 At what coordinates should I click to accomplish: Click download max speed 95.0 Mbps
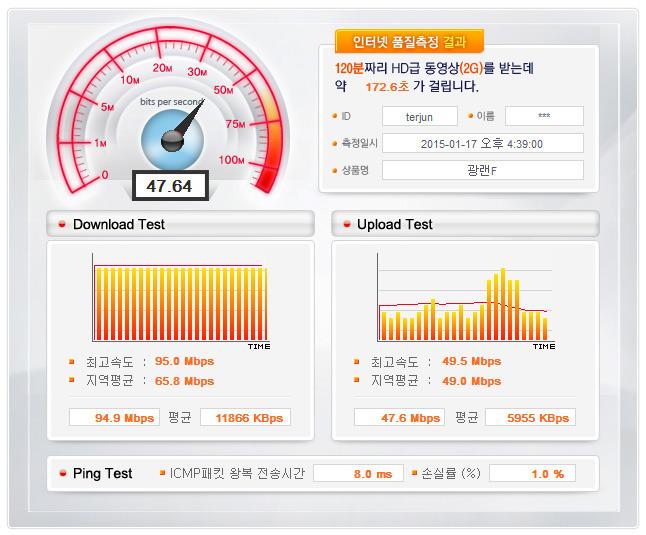pyautogui.click(x=184, y=361)
